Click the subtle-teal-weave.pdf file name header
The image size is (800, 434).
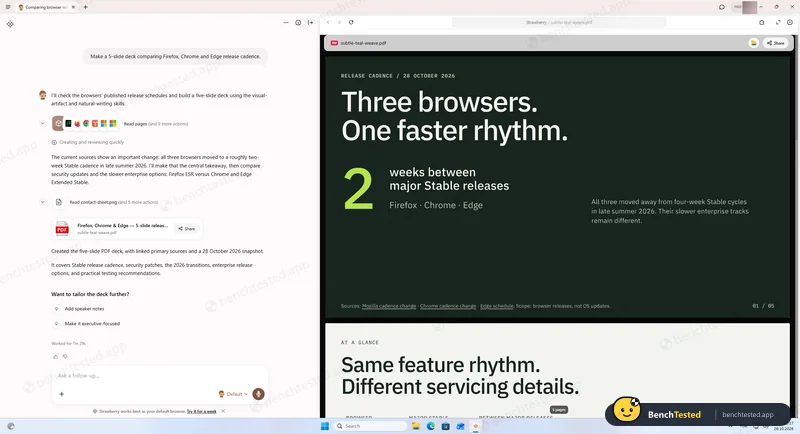click(x=363, y=43)
